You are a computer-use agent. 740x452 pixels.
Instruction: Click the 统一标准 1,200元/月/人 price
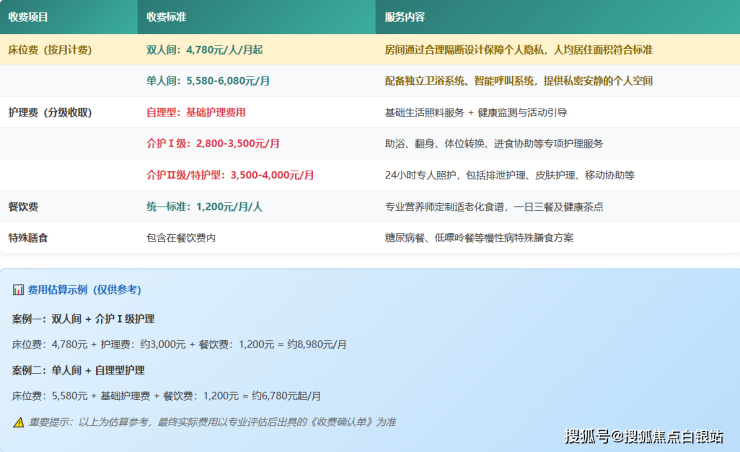tap(204, 206)
